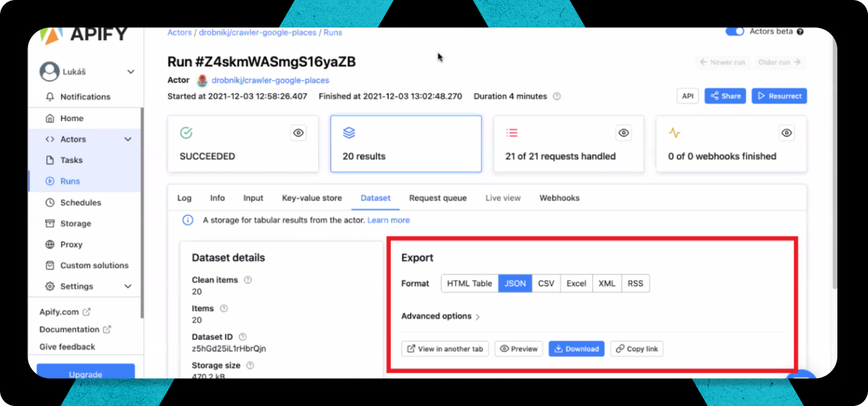This screenshot has height=406, width=868.
Task: Click the Download button
Action: click(x=577, y=349)
